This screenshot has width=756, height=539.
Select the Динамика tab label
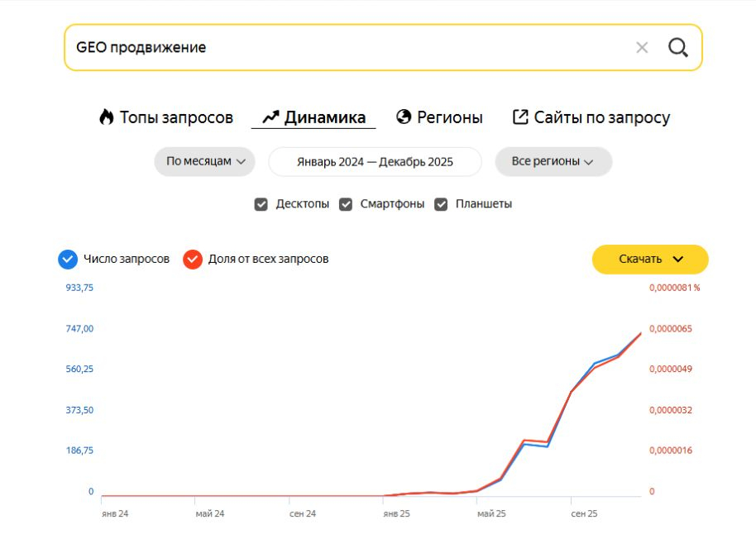click(324, 117)
